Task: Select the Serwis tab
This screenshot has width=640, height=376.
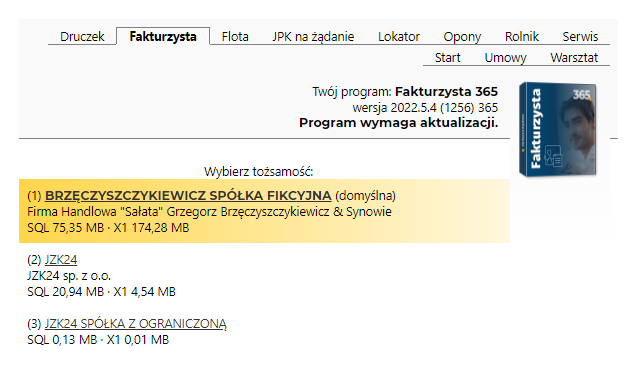Action: click(580, 37)
